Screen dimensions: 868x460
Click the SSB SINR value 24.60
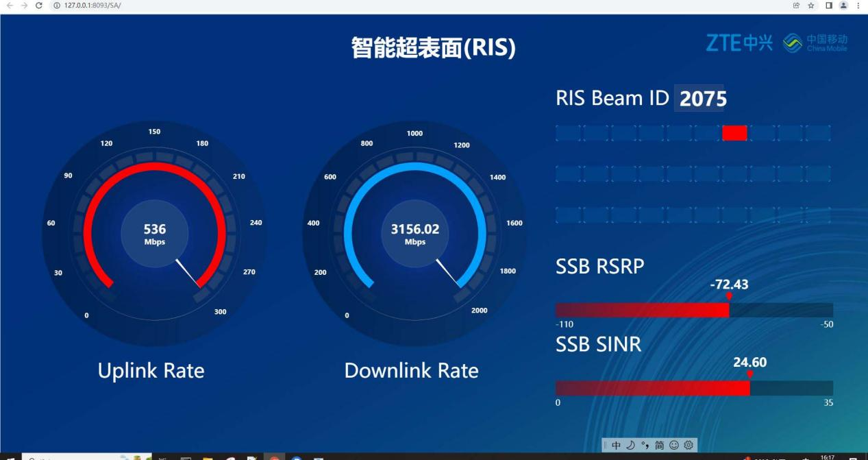click(x=750, y=363)
